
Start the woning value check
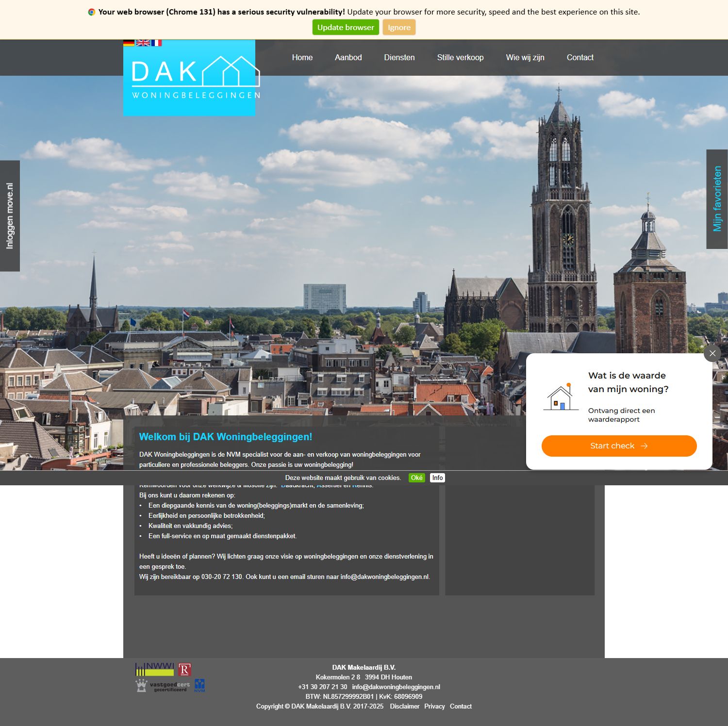(x=619, y=445)
